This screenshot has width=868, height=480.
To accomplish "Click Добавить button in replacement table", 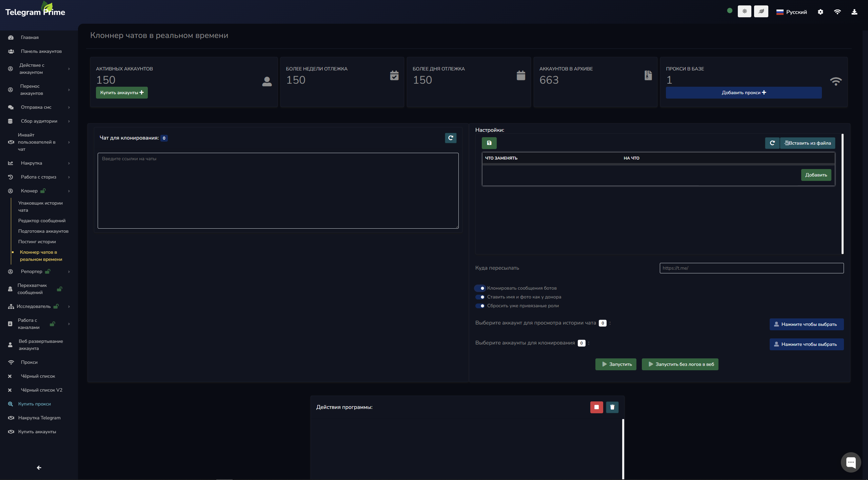I will 816,175.
